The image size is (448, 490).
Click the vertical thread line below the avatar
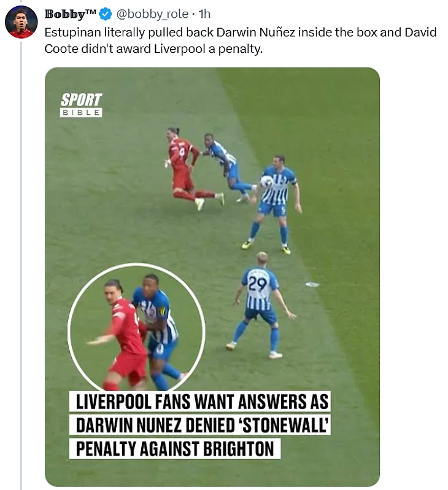click(21, 266)
